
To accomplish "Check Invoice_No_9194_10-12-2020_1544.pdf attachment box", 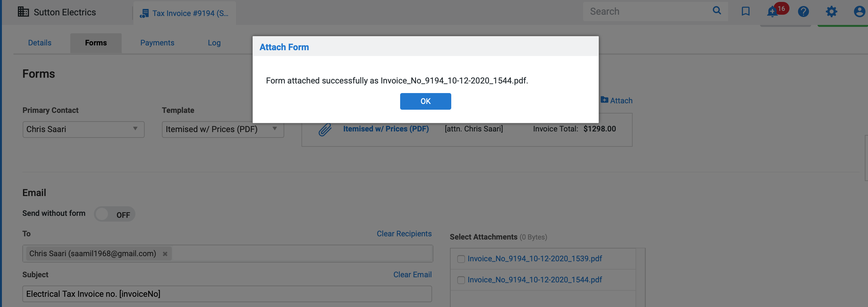I will pyautogui.click(x=461, y=280).
